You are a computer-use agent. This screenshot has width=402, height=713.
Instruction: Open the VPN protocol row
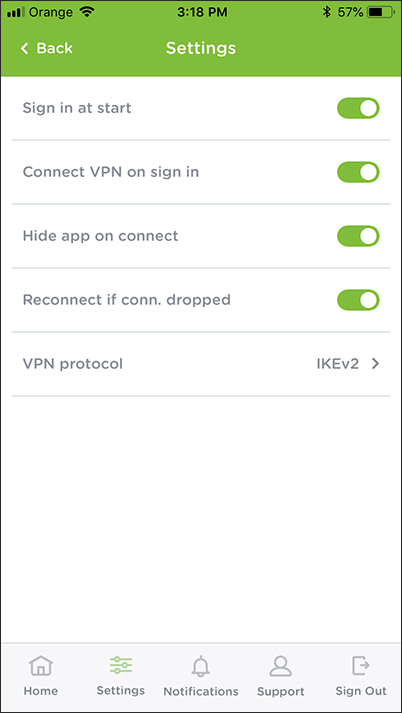pos(201,364)
